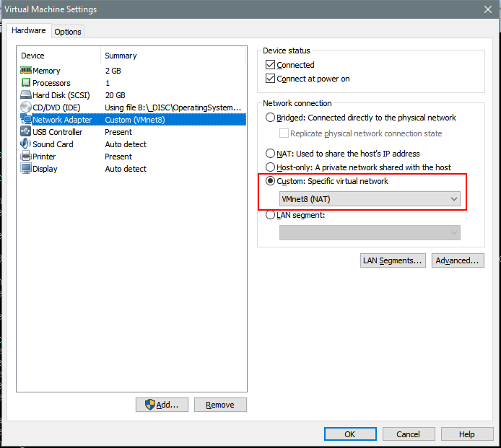The width and height of the screenshot is (501, 448).
Task: Select the Sound Card row label
Action: [53, 144]
